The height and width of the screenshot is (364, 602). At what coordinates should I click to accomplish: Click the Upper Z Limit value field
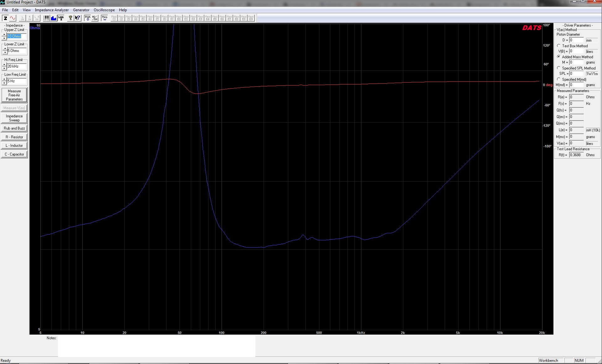17,36
